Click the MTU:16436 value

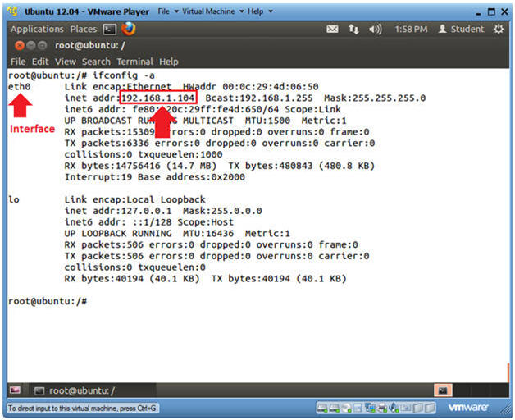pyautogui.click(x=208, y=234)
